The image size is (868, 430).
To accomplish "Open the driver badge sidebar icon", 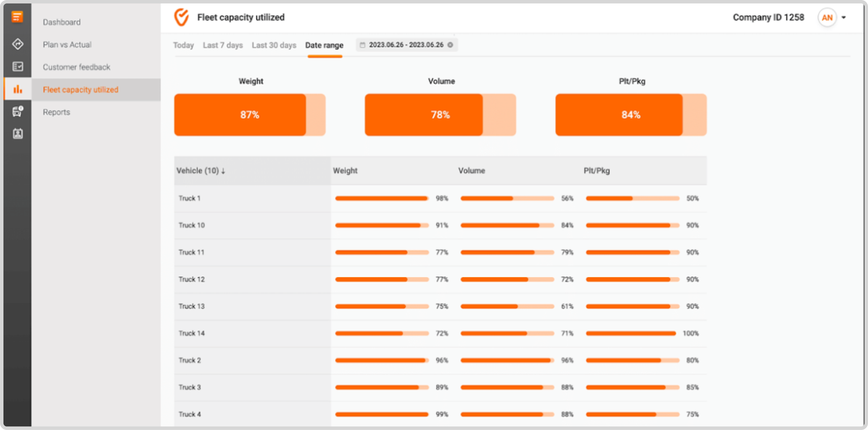I will tap(18, 133).
